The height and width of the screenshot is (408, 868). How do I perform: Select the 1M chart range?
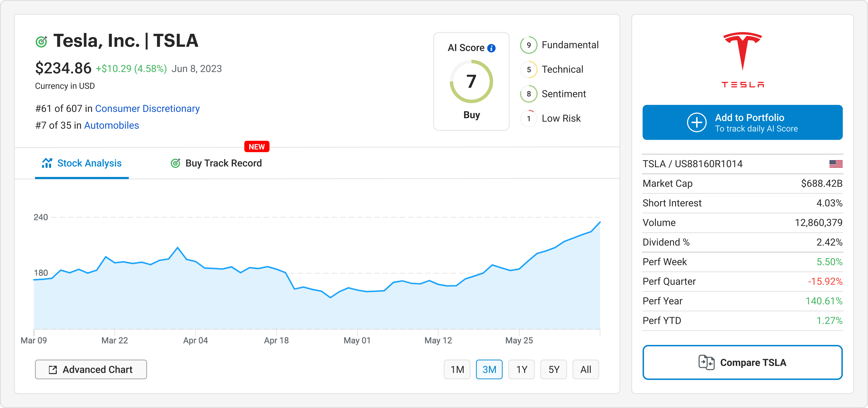457,370
